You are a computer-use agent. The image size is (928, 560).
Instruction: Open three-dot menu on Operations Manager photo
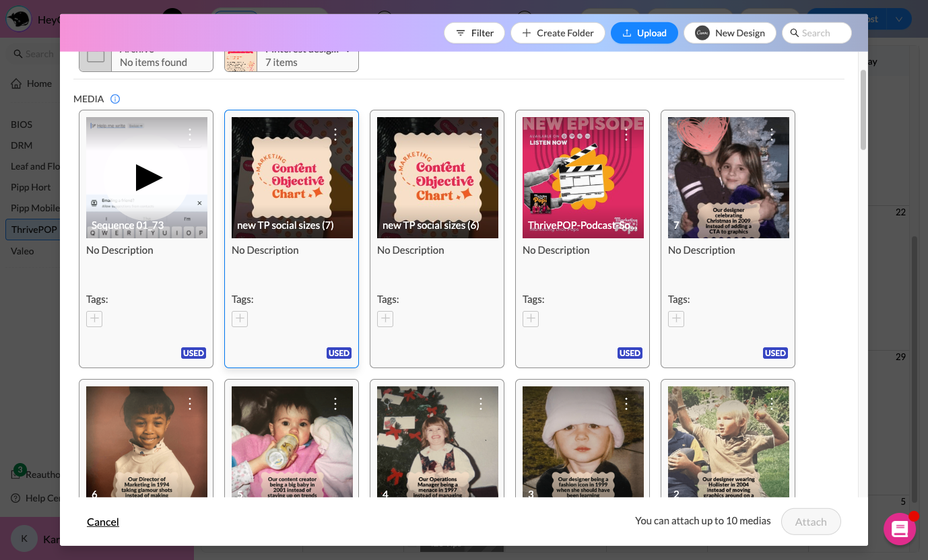click(481, 404)
